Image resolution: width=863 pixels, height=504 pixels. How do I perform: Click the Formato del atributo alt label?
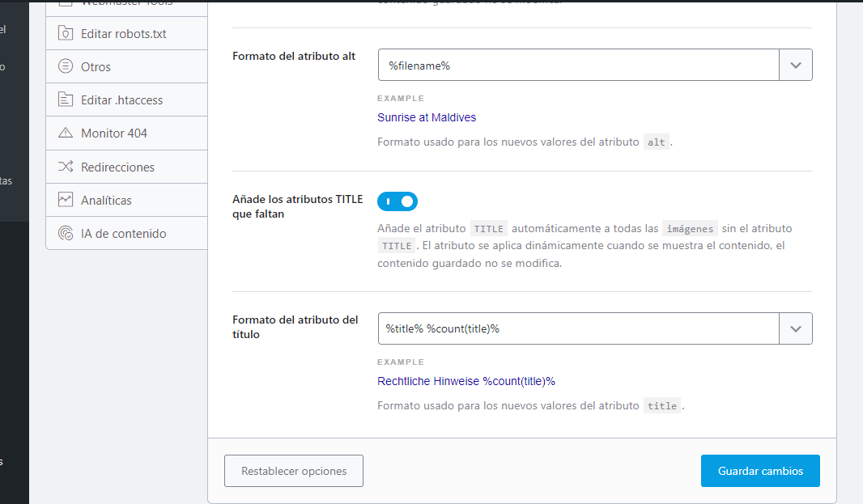294,56
